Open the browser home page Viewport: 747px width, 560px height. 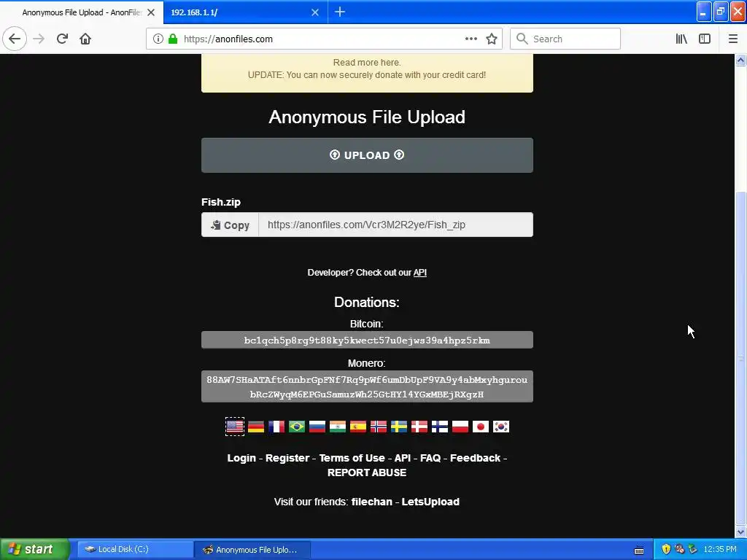pos(85,39)
